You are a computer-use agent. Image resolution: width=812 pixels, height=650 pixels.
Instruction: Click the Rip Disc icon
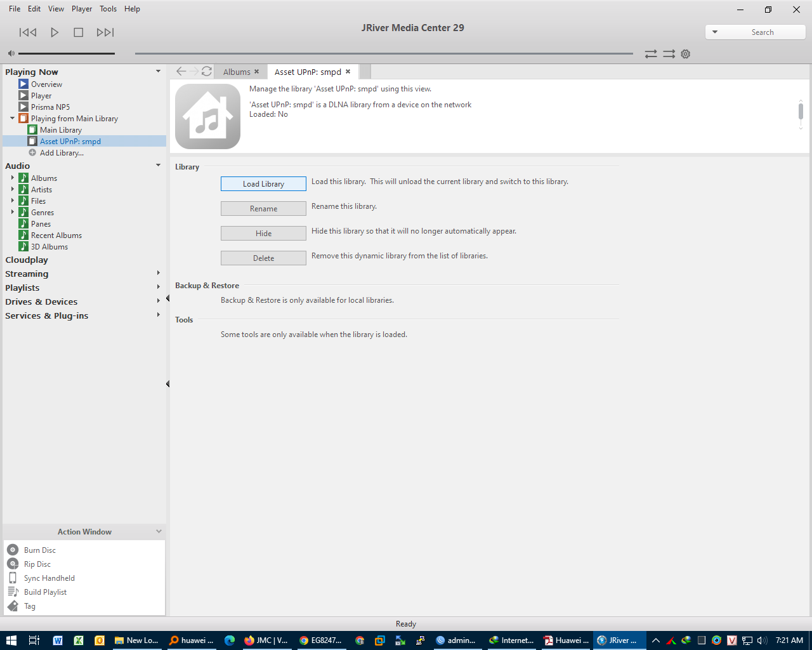[13, 564]
